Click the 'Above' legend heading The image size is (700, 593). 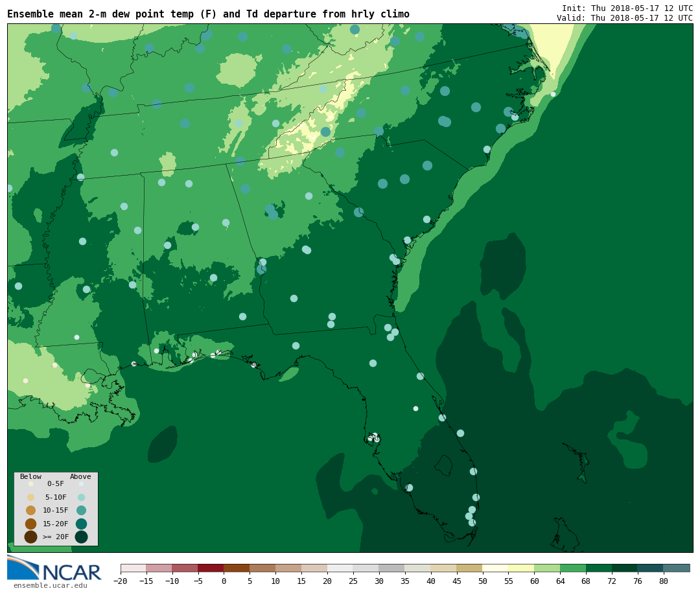80,476
